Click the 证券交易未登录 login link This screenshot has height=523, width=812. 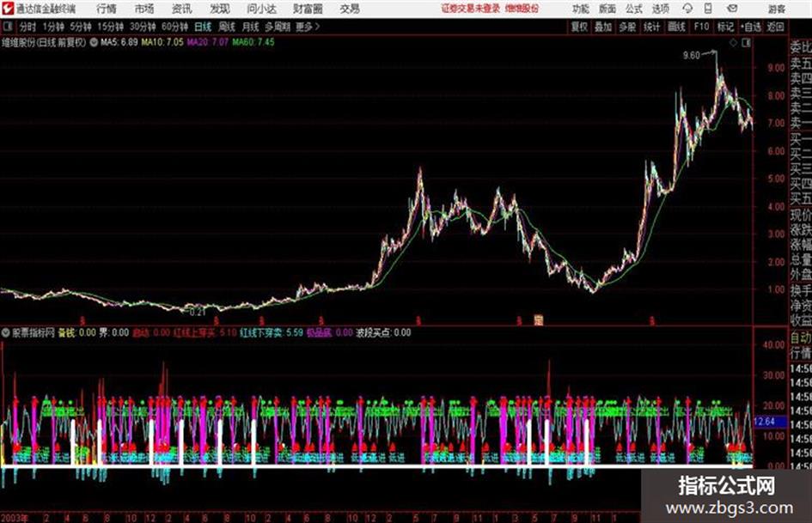pos(471,9)
